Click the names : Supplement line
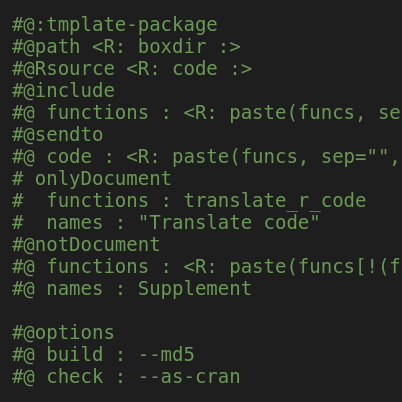This screenshot has width=402, height=402. click(x=132, y=289)
